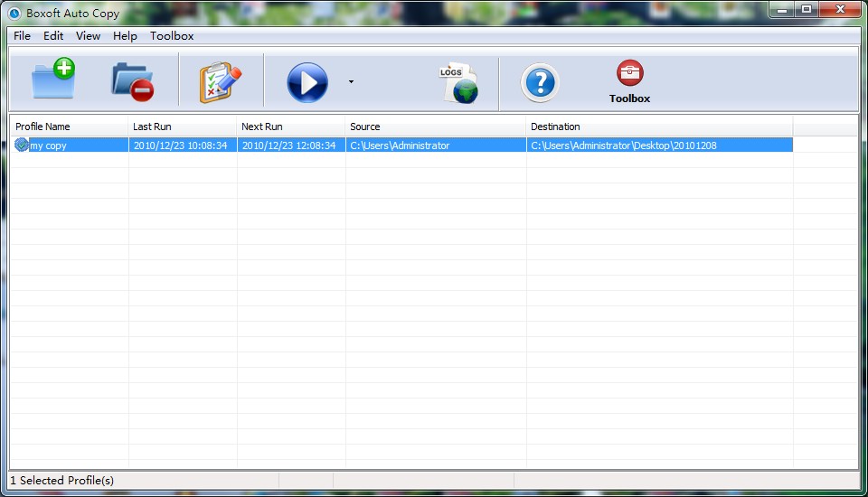
Task: Run the selected profile with the blue play button
Action: click(307, 82)
